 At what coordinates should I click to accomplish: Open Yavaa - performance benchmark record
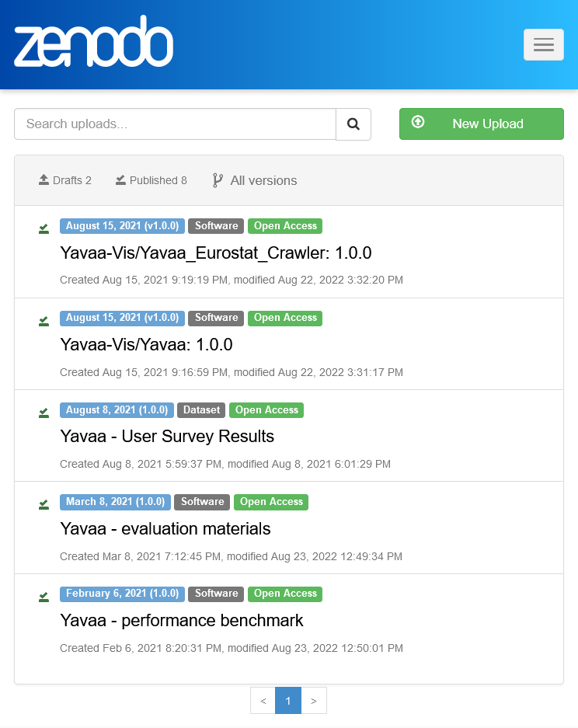coord(181,621)
